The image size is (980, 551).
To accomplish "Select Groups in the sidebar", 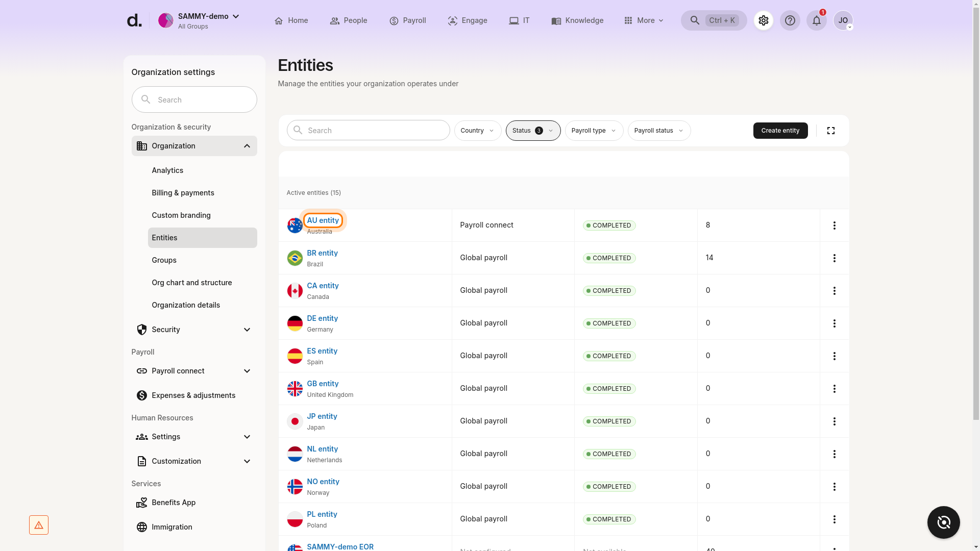I will click(x=203, y=260).
